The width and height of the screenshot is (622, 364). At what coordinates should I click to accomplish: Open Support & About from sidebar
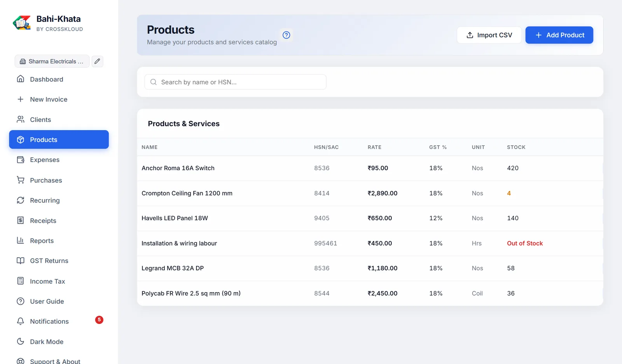click(59, 361)
